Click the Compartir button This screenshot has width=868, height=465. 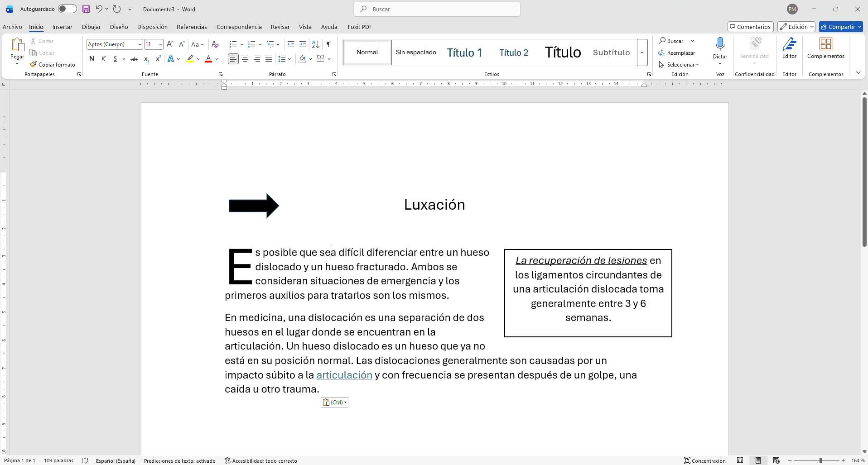(x=841, y=27)
